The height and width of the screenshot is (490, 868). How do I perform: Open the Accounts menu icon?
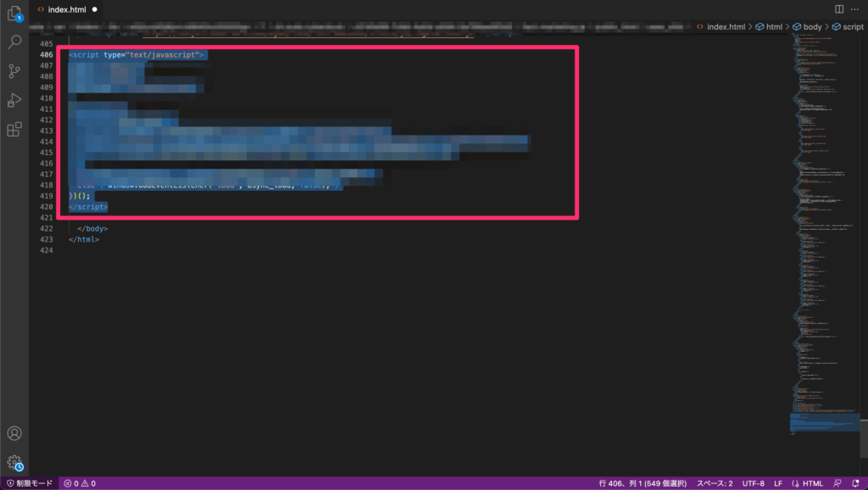coord(14,433)
